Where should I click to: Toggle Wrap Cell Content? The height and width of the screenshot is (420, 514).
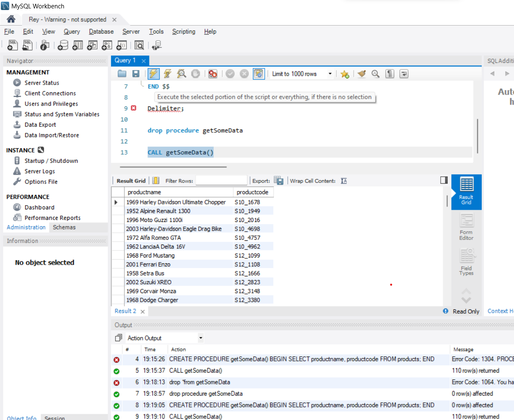tap(344, 181)
